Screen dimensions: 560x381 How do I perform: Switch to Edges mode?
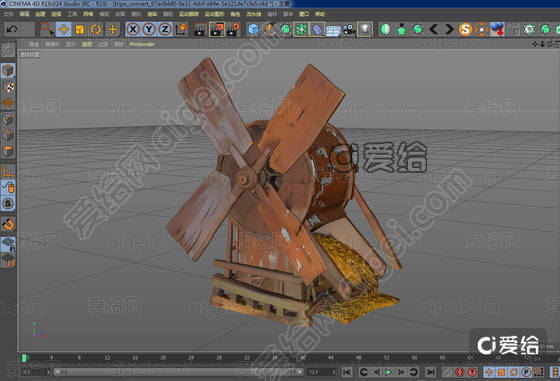coord(8,135)
